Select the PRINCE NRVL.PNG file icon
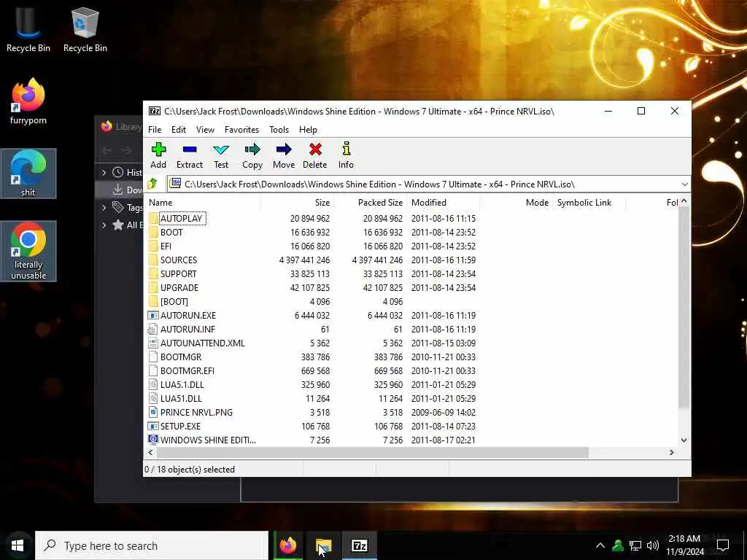747x560 pixels. click(x=153, y=413)
